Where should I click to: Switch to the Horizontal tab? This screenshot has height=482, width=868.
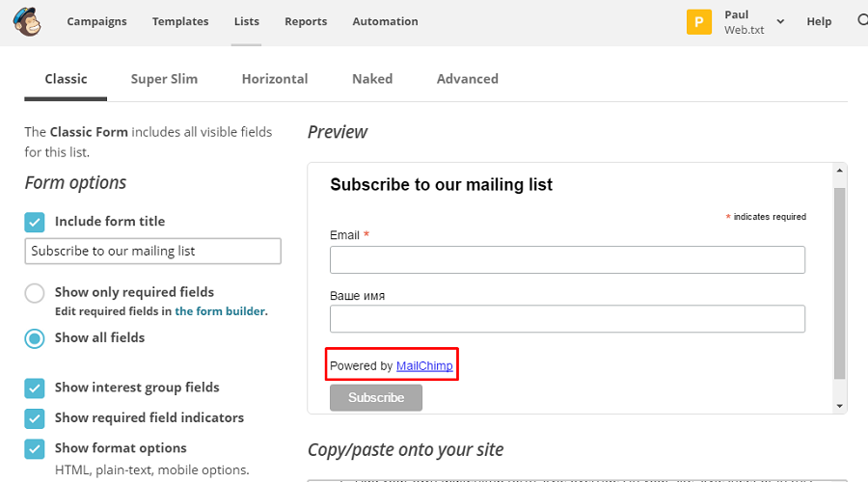pyautogui.click(x=275, y=79)
